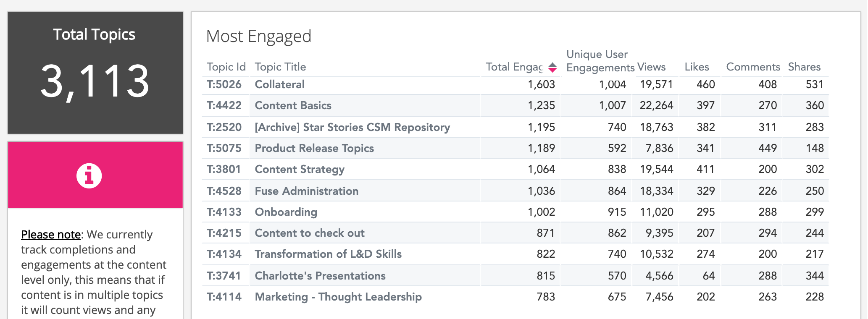Sort table by Topic Id column

click(x=226, y=67)
